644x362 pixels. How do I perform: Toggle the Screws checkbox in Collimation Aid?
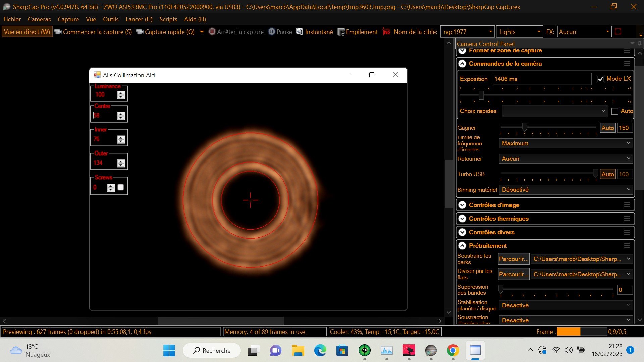121,187
